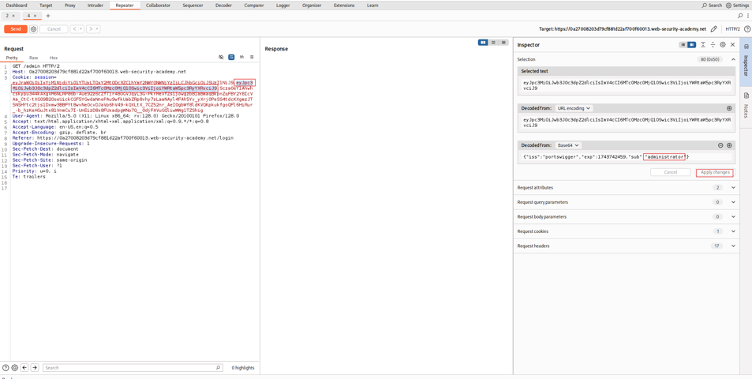Switch Inspector to left-docked layout
The width and height of the screenshot is (755, 380).
point(683,45)
